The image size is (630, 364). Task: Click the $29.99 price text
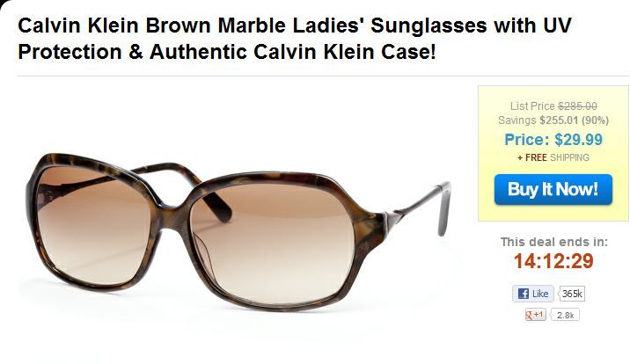tap(579, 140)
